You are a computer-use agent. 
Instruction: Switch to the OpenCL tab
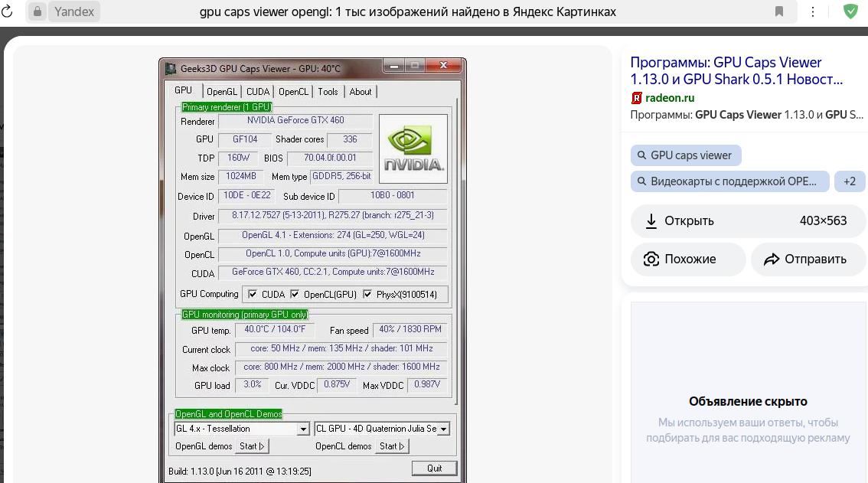pyautogui.click(x=293, y=92)
